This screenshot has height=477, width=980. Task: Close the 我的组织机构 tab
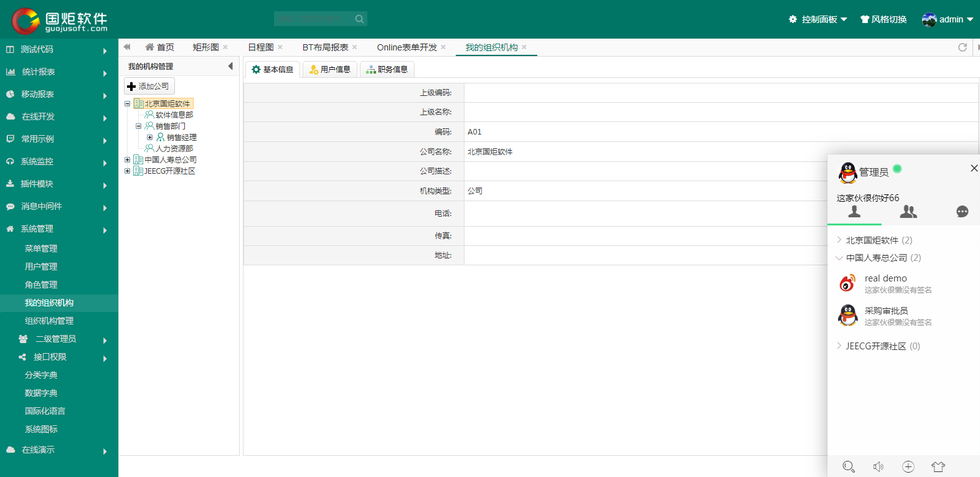point(524,47)
